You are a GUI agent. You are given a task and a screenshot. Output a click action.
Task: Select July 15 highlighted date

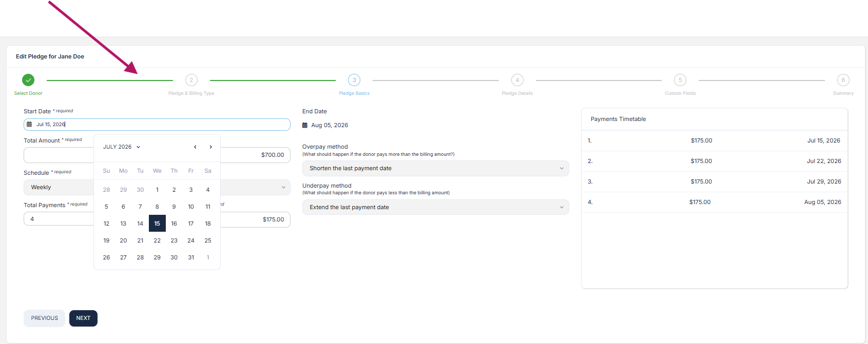(x=157, y=224)
